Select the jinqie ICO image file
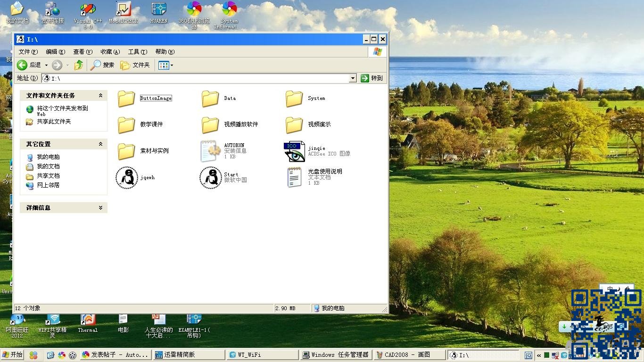This screenshot has height=362, width=644. click(317, 151)
